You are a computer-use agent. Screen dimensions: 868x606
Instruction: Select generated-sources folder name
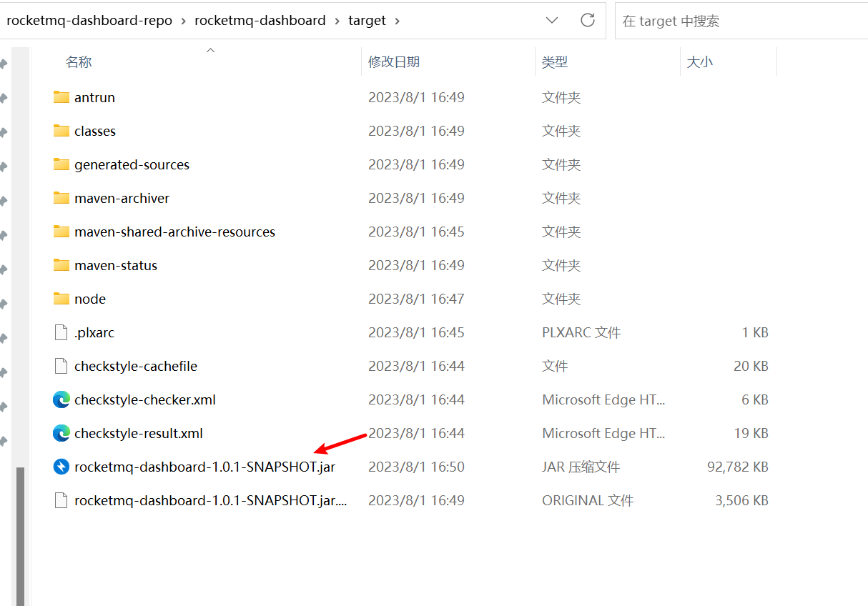coord(132,164)
